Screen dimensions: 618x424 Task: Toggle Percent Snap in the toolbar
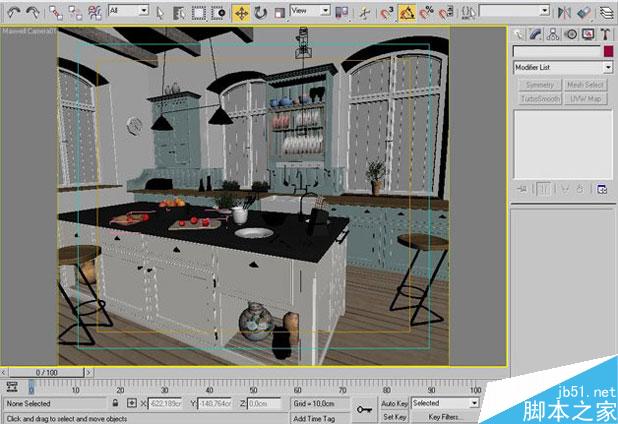(x=426, y=13)
